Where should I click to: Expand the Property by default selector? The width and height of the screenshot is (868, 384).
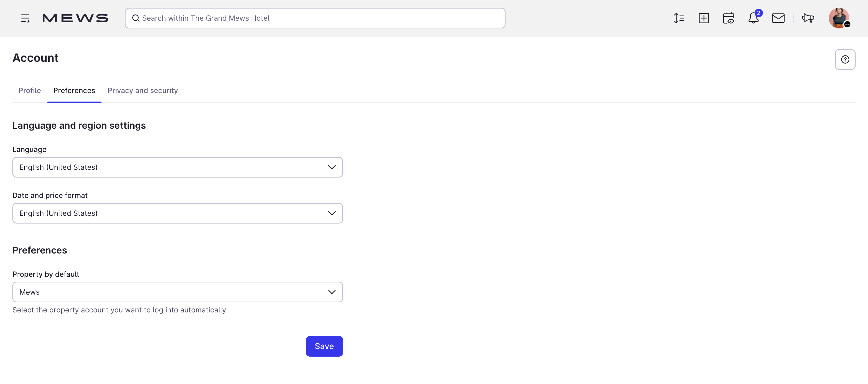point(177,292)
